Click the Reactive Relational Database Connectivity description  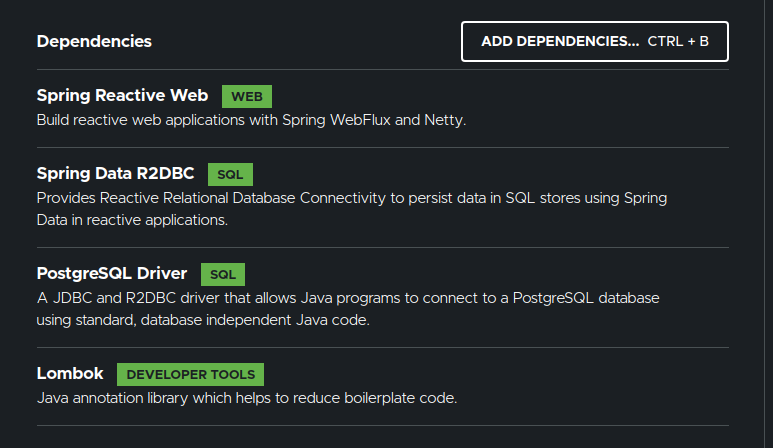351,198
